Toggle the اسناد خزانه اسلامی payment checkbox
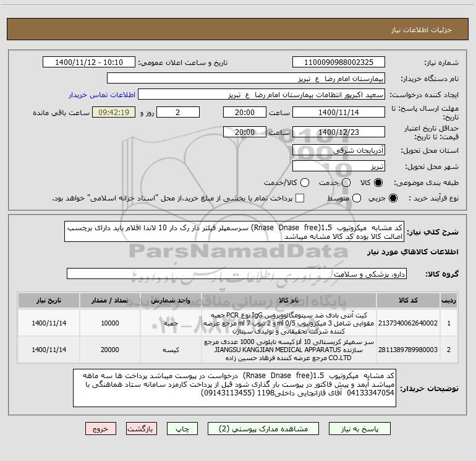 (300, 198)
